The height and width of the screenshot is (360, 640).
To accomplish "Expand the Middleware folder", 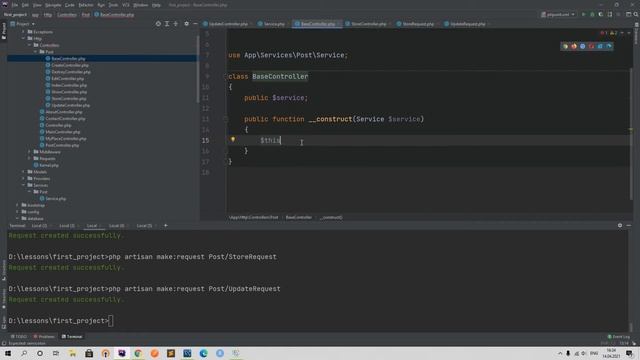I will click(x=30, y=152).
